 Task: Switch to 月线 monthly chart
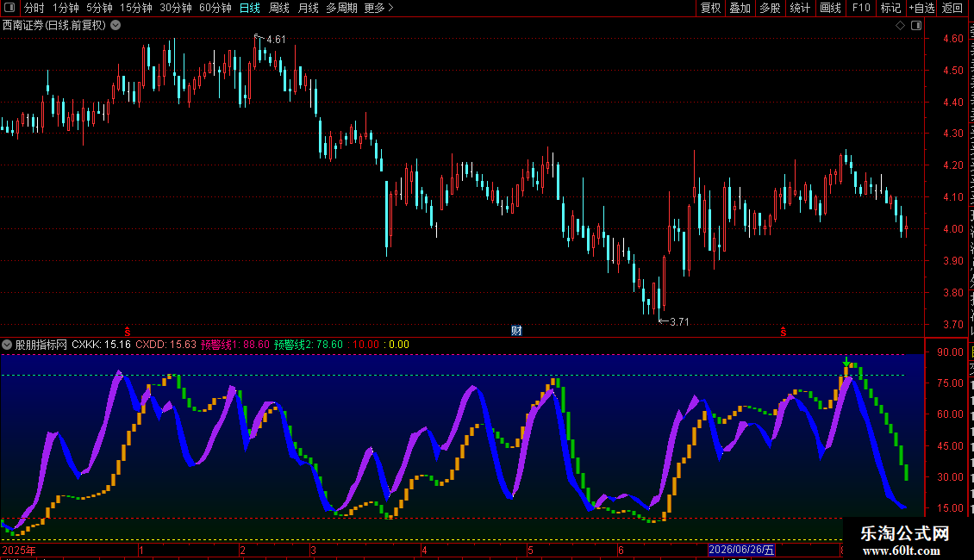308,8
